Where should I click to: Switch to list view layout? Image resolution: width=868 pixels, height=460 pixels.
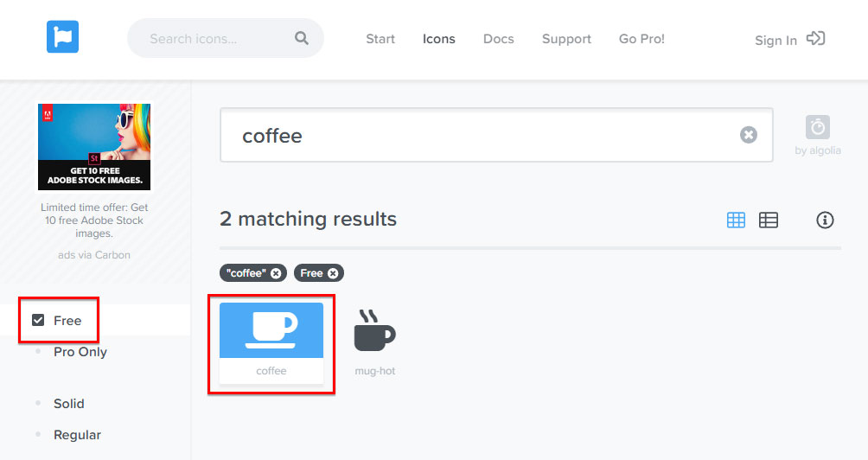tap(769, 220)
